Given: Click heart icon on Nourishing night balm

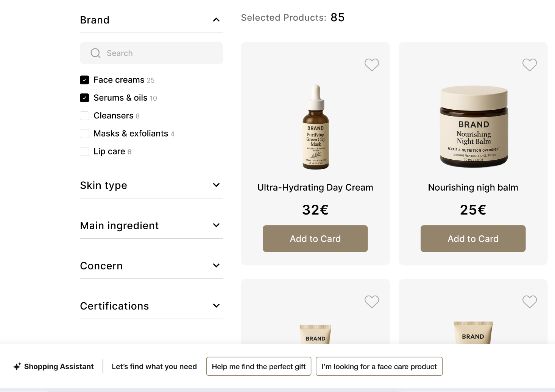Looking at the screenshot, I should [529, 65].
